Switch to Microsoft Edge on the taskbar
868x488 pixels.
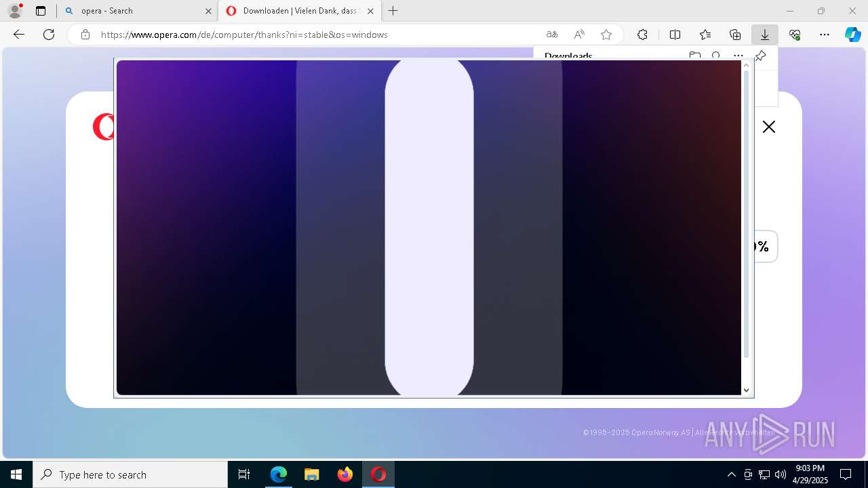click(279, 474)
